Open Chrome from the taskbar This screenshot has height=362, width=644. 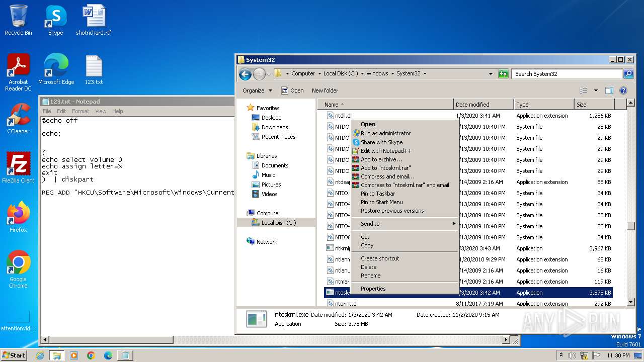tap(91, 355)
